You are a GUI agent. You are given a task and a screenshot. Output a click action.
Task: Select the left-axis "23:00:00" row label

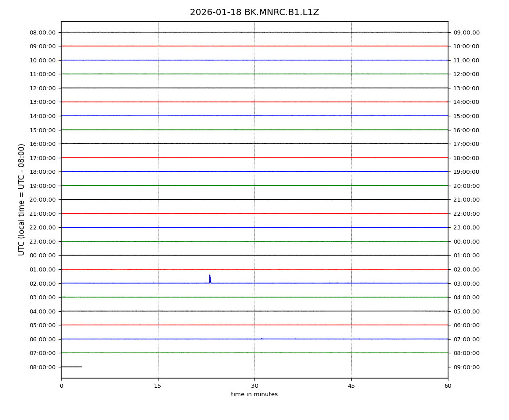pyautogui.click(x=42, y=241)
